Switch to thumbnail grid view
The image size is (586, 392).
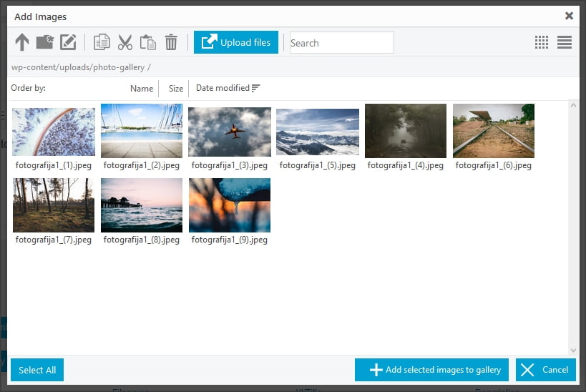click(542, 42)
